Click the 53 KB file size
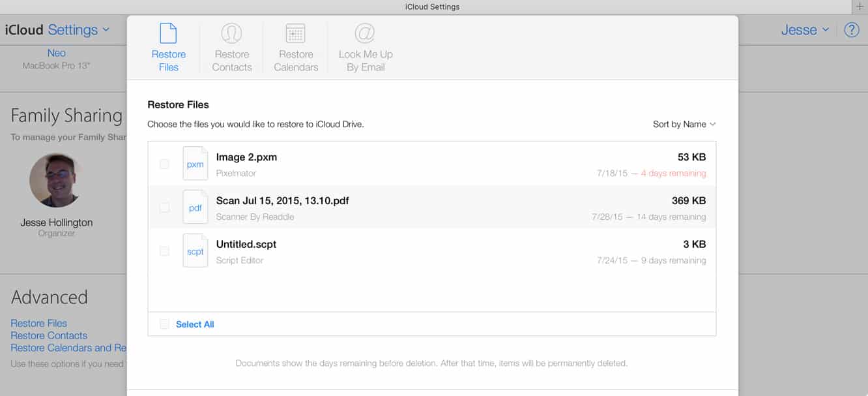The image size is (868, 396). click(691, 157)
